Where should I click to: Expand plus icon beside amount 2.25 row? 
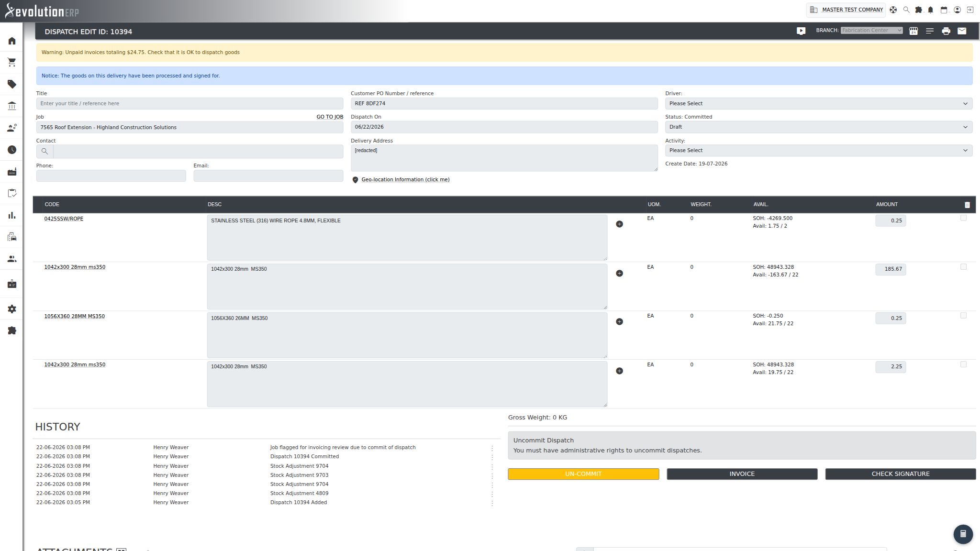[x=619, y=371]
